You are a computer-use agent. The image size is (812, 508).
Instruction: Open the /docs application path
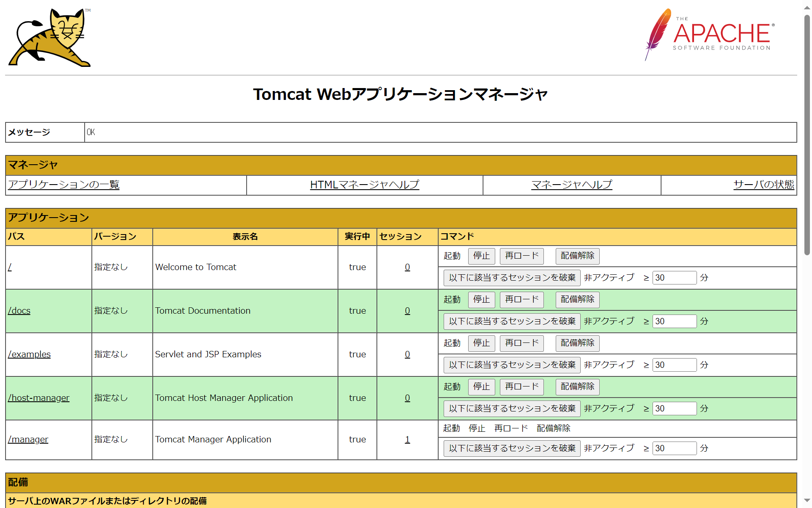(x=19, y=311)
